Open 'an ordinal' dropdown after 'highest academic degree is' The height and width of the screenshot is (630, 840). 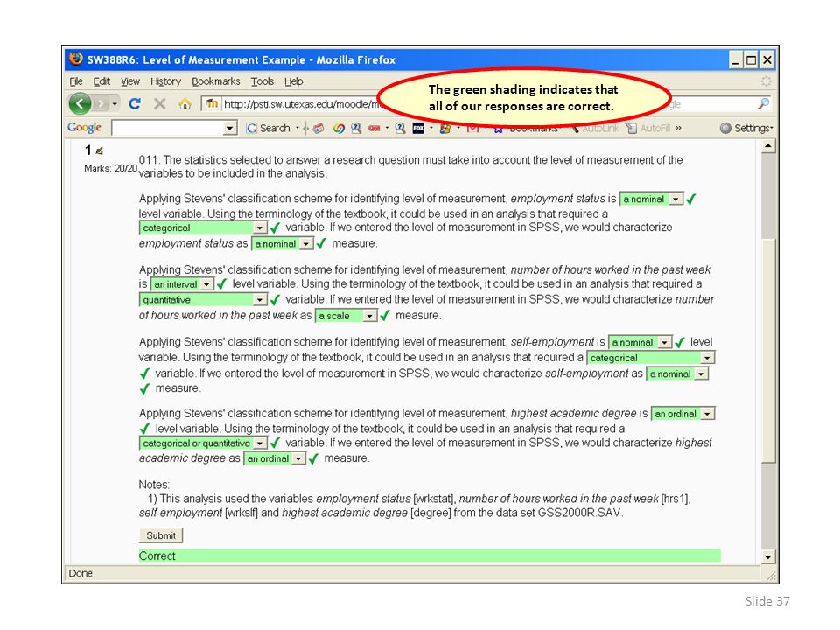[683, 414]
